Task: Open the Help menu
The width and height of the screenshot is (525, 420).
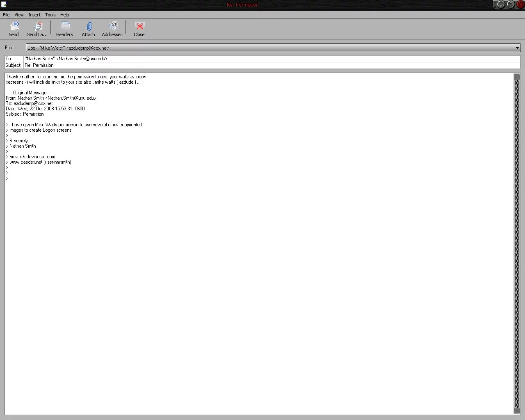Action: click(x=65, y=15)
